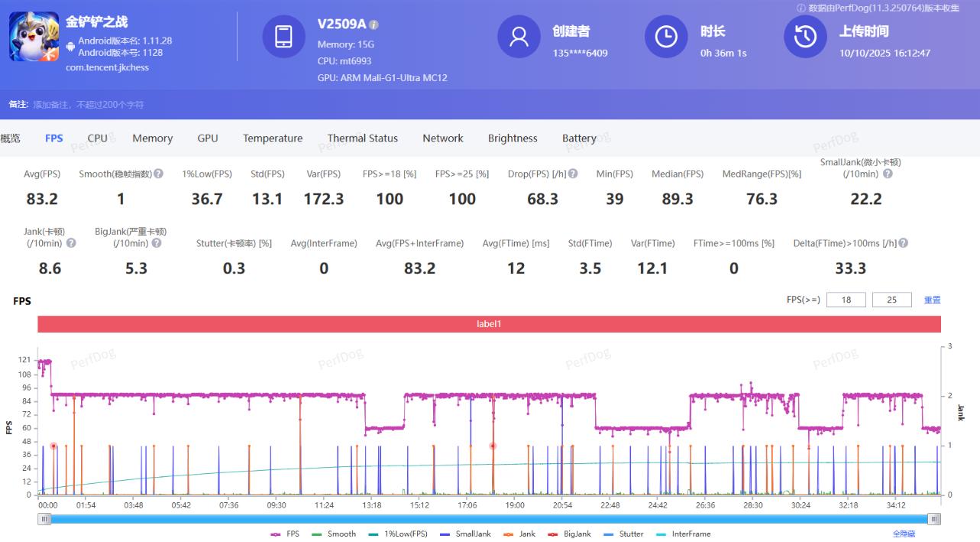Screen dimensions: 980x542
Task: Click help icon beside Drop(FPS) metric
Action: pyautogui.click(x=573, y=174)
